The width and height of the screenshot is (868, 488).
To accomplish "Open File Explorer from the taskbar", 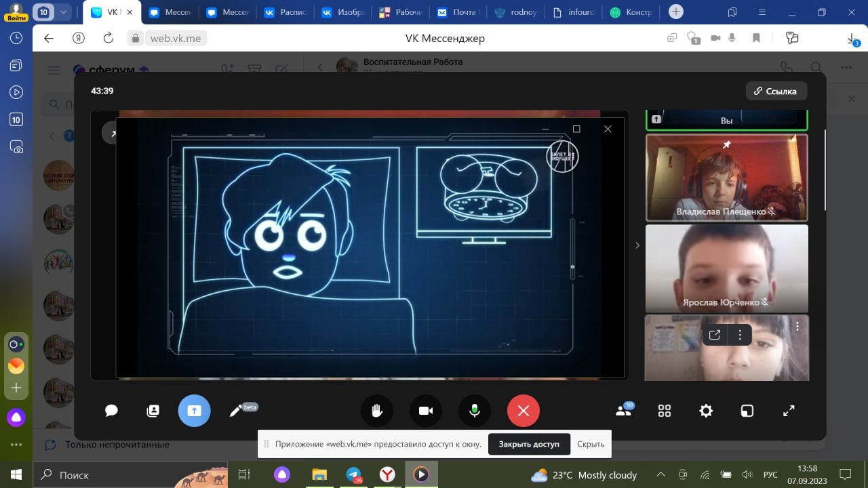I will 320,474.
